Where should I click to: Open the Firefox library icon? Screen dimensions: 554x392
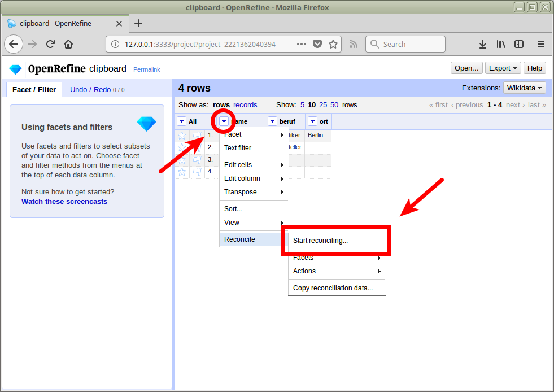coord(501,44)
